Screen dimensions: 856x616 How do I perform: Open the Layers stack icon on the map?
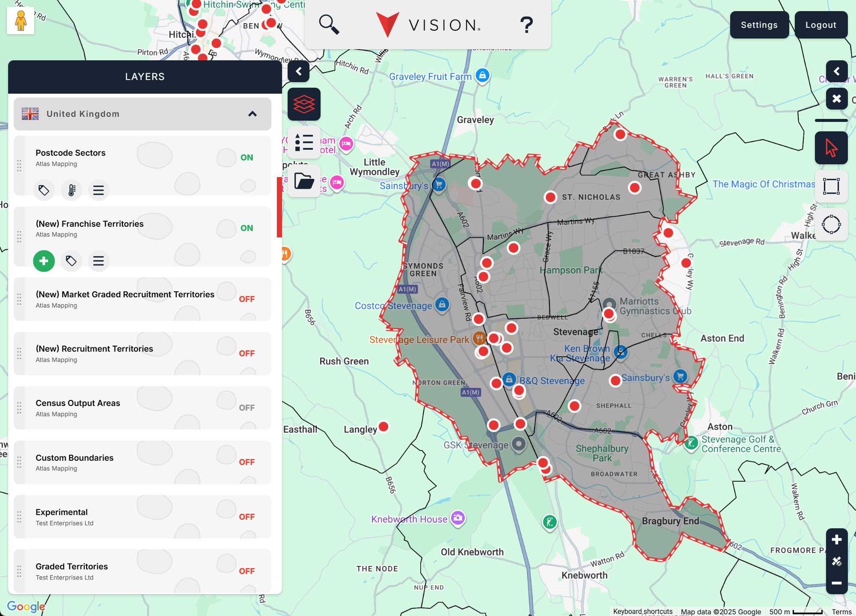point(304,104)
